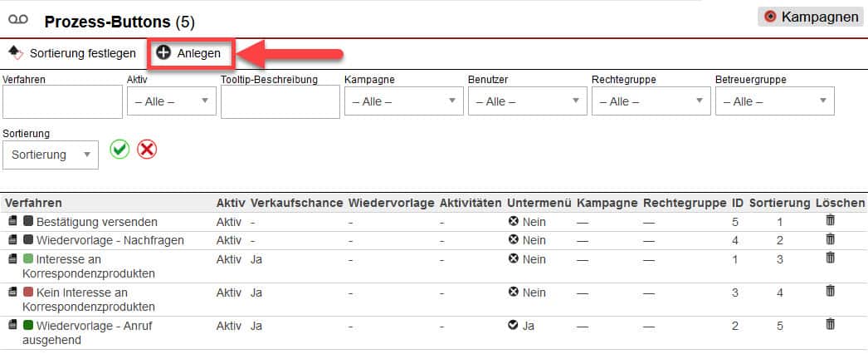The width and height of the screenshot is (868, 354).
Task: Click the Anlegen button
Action: click(x=190, y=53)
